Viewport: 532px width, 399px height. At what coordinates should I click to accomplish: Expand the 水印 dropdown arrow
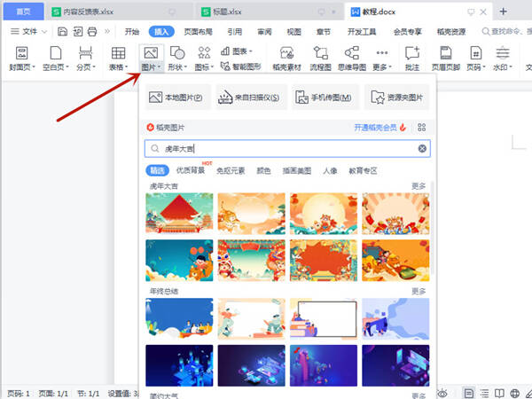click(x=511, y=67)
